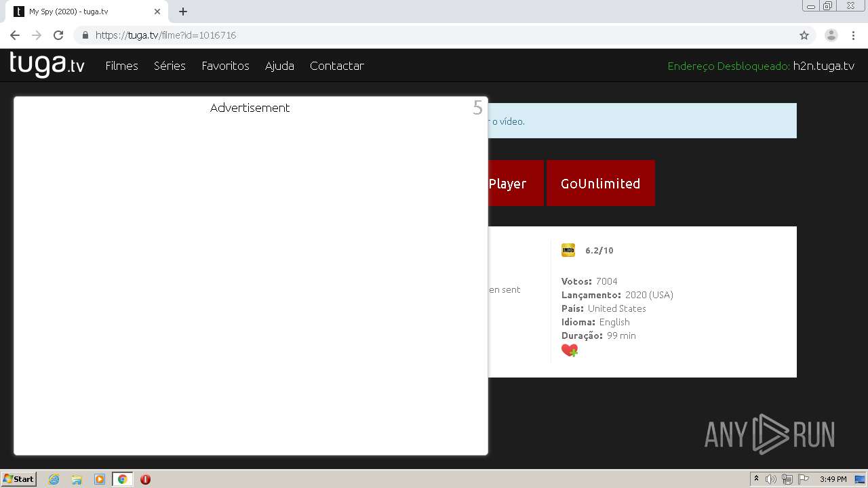The width and height of the screenshot is (868, 488).
Task: Click the País United States text
Action: click(604, 308)
